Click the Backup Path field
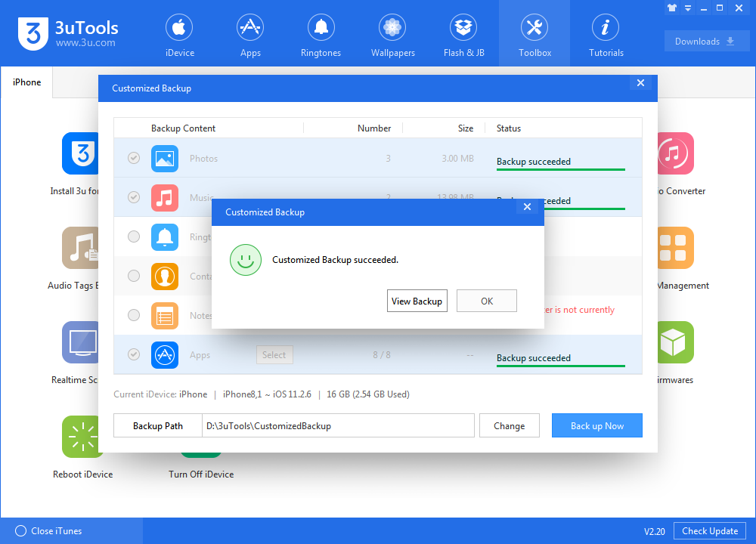This screenshot has height=544, width=756. 338,426
